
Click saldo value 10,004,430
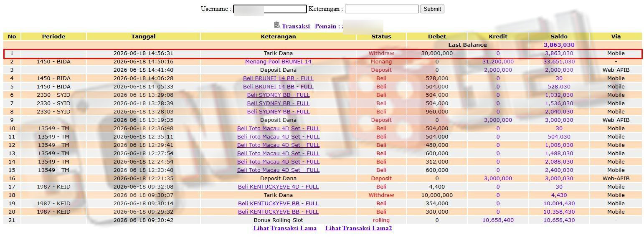(x=559, y=203)
